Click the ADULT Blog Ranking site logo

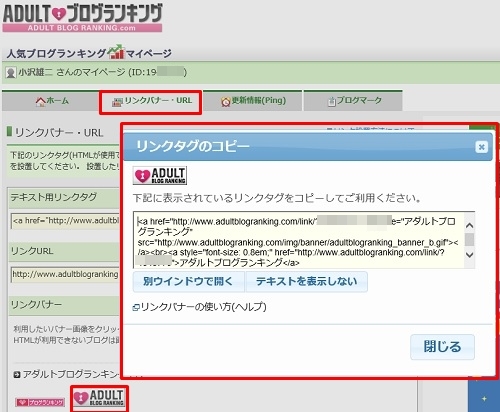[x=82, y=17]
